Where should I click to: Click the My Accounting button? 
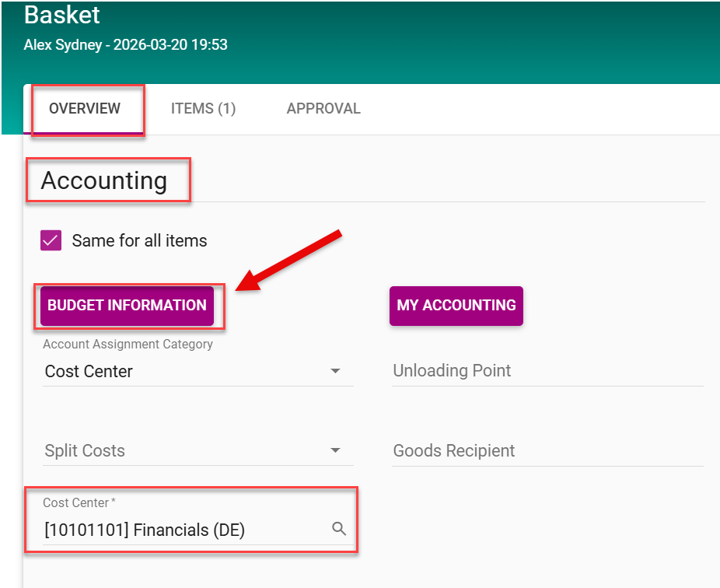click(456, 306)
